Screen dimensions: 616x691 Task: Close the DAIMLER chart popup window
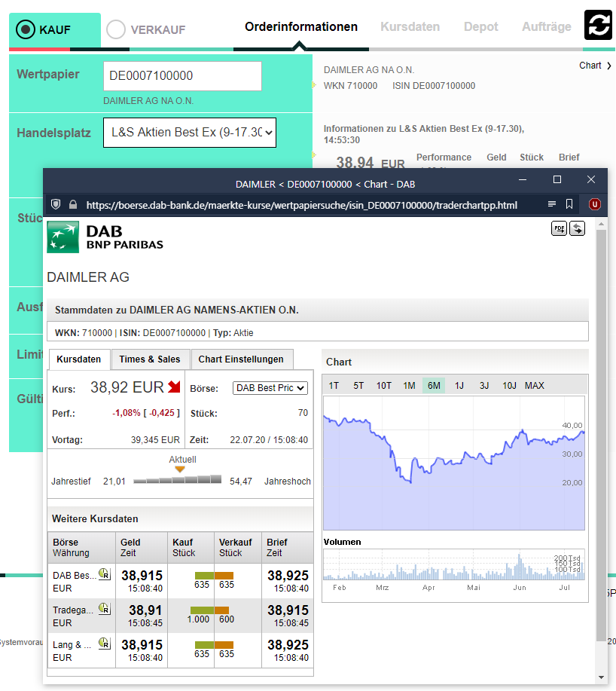(x=591, y=179)
